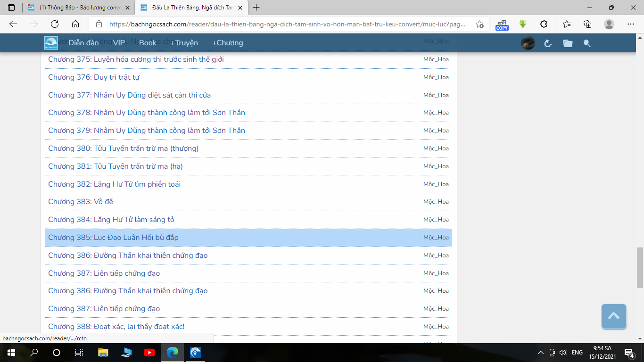Open Edge Settings and more menu
Viewport: 644px width, 362px height.
631,24
